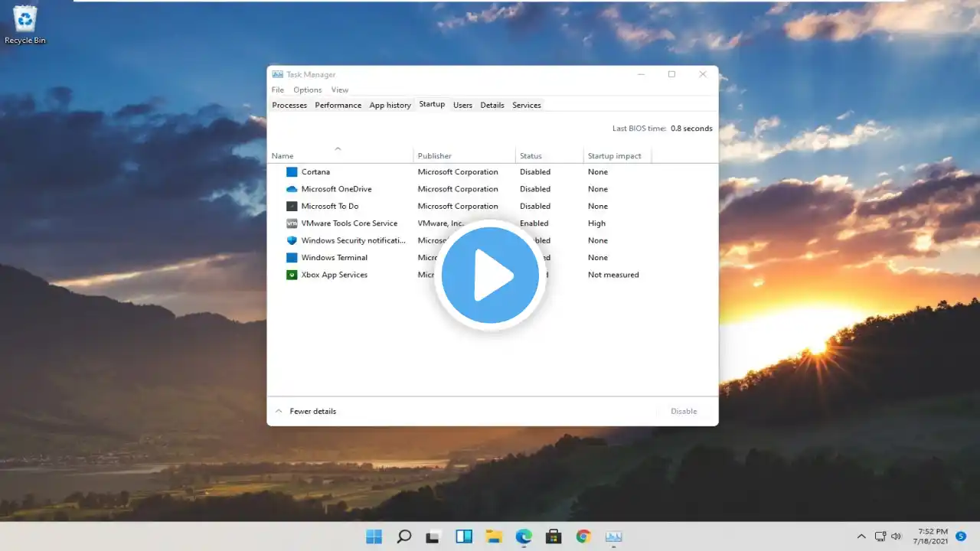Collapse view with Fewer details chevron
The height and width of the screenshot is (551, 980).
point(279,411)
